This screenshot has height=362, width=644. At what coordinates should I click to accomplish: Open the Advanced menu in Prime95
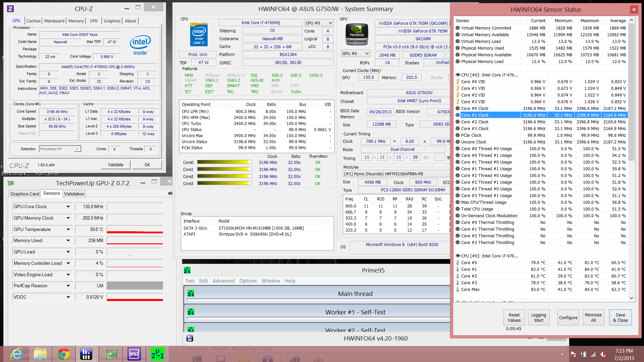223,281
